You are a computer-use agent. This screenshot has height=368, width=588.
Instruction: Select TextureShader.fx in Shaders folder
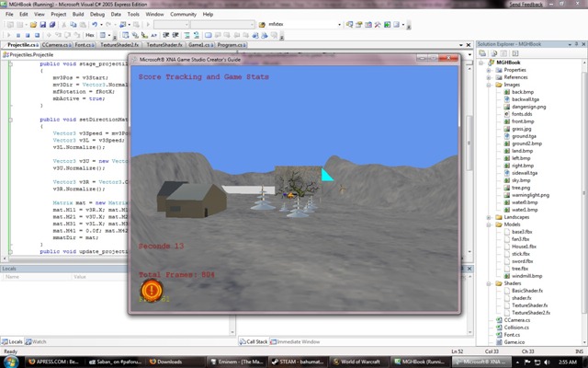click(x=529, y=305)
